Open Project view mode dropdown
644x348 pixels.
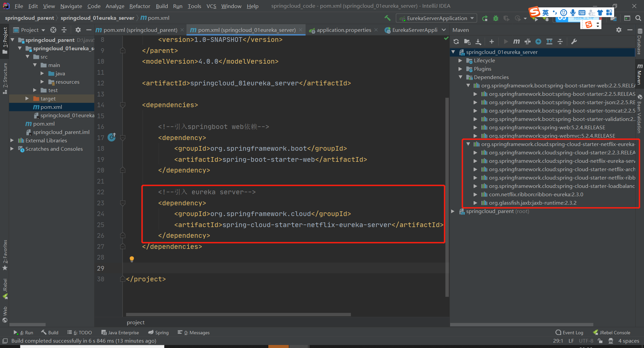(29, 30)
